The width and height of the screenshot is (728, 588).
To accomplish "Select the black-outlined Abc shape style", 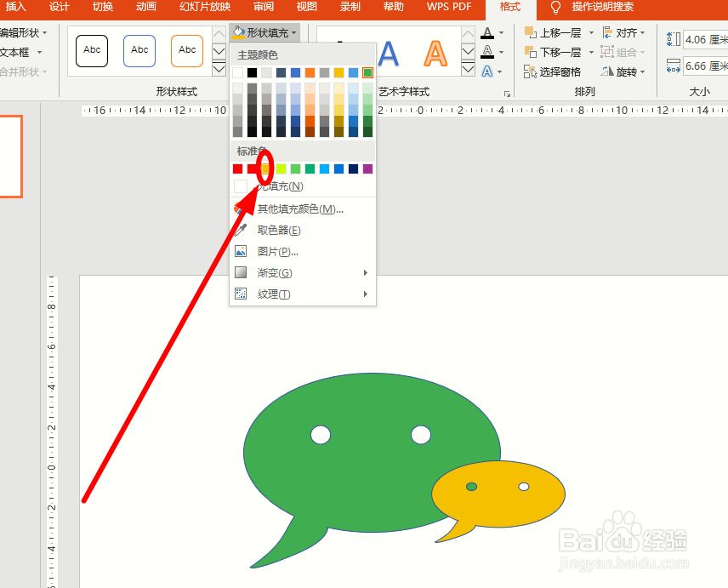I will coord(92,50).
